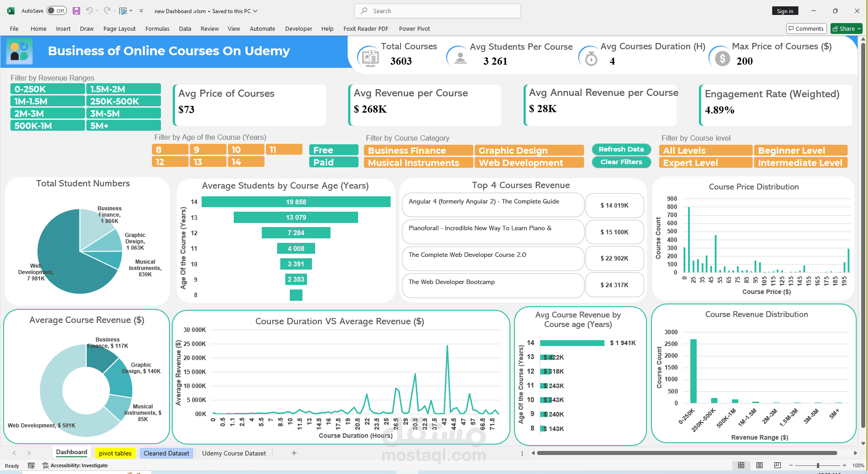Expand the file name save location dropdown
Viewport: 868px width, 474px height.
tap(255, 11)
